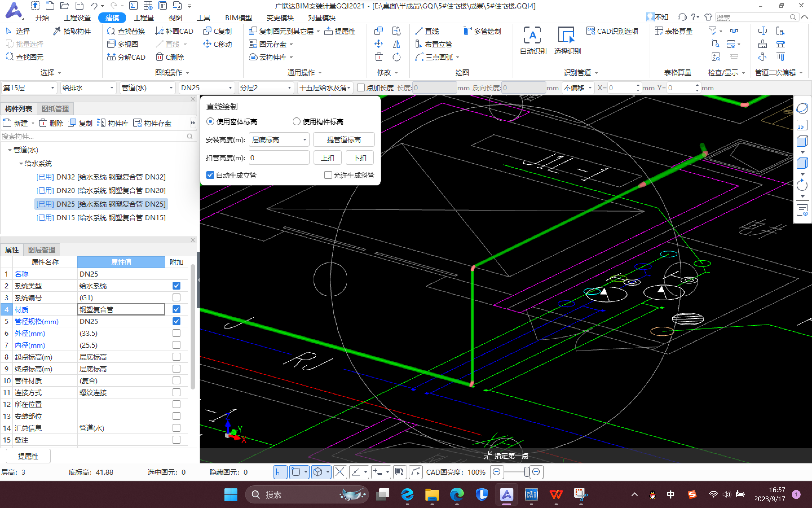Click the 自动识别 auto-identify icon

(533, 40)
